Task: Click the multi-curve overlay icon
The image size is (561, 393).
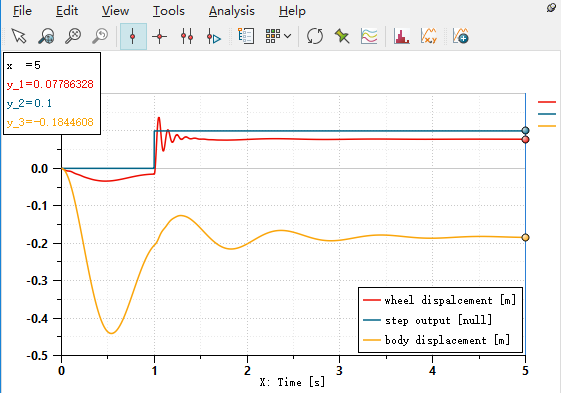Action: 369,36
